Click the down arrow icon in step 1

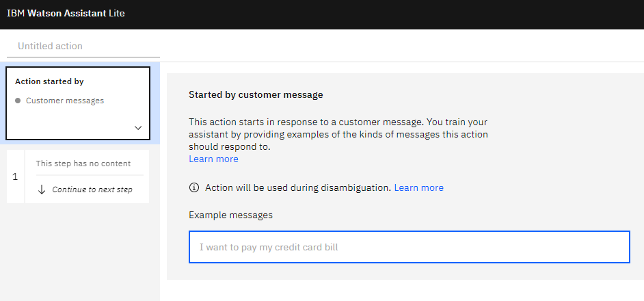[x=42, y=189]
